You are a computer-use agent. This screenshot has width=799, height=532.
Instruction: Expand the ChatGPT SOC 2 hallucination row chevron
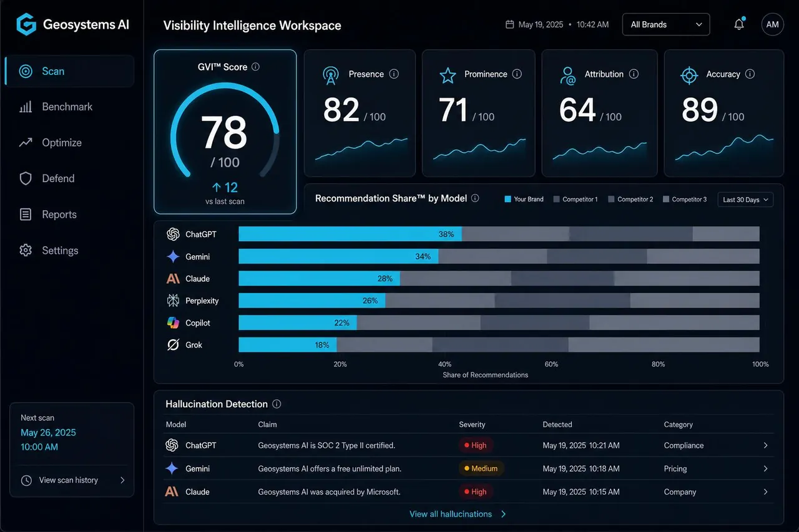(x=766, y=445)
